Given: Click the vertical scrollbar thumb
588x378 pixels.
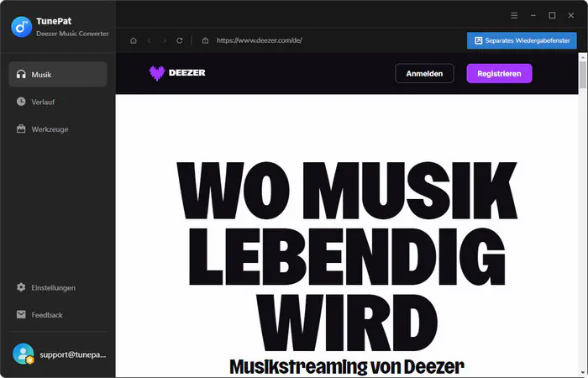Looking at the screenshot, I should click(582, 75).
